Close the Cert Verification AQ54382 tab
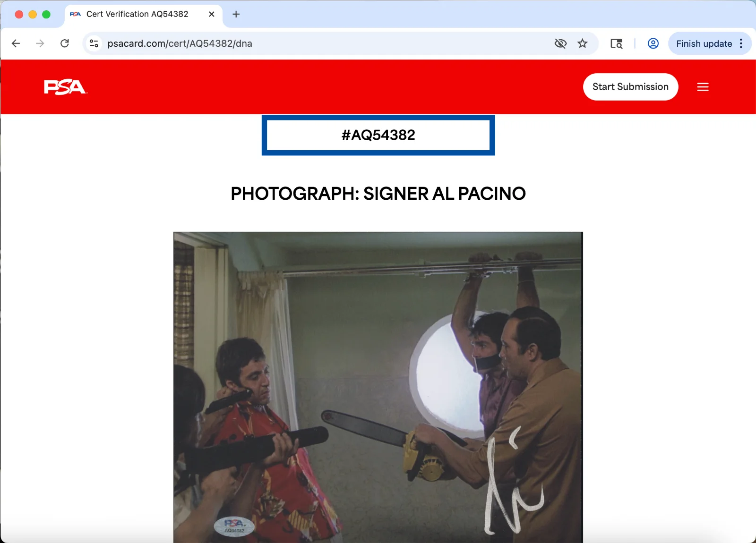 [x=212, y=14]
